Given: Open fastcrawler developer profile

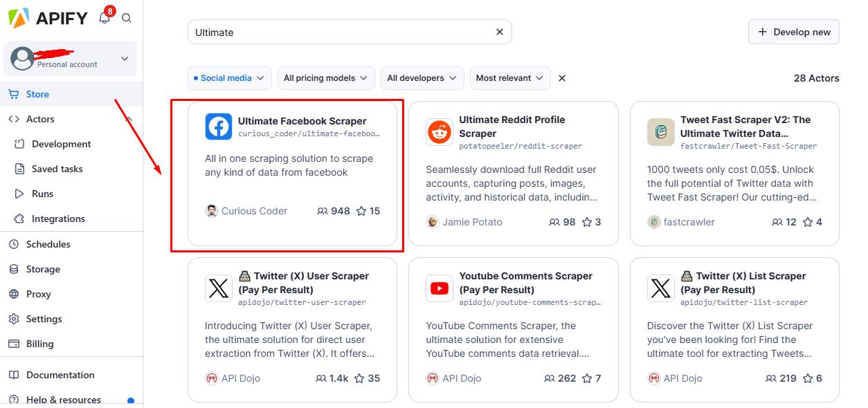Looking at the screenshot, I should coord(681,222).
